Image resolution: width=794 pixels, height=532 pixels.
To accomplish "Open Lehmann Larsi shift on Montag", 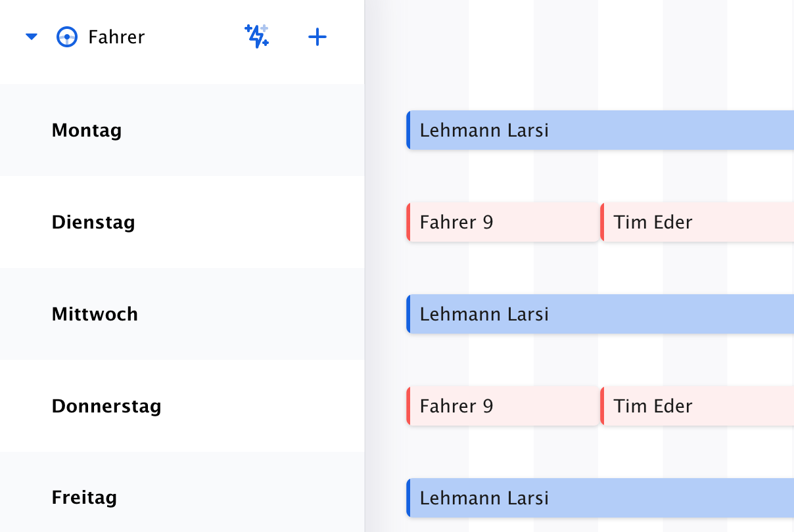I will pos(600,130).
